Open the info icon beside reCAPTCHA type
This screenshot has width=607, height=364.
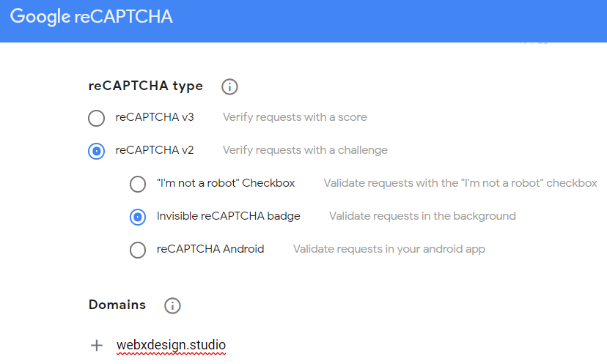click(x=229, y=86)
